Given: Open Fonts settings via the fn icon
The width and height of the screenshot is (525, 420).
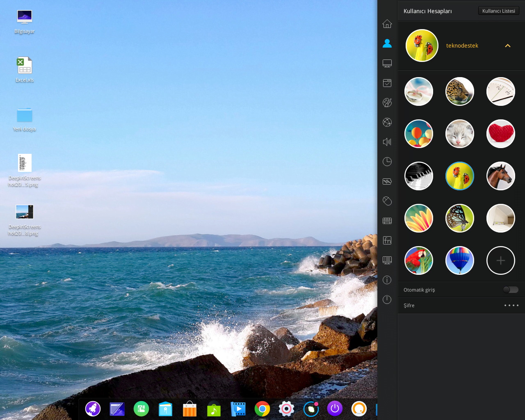Looking at the screenshot, I should [387, 240].
